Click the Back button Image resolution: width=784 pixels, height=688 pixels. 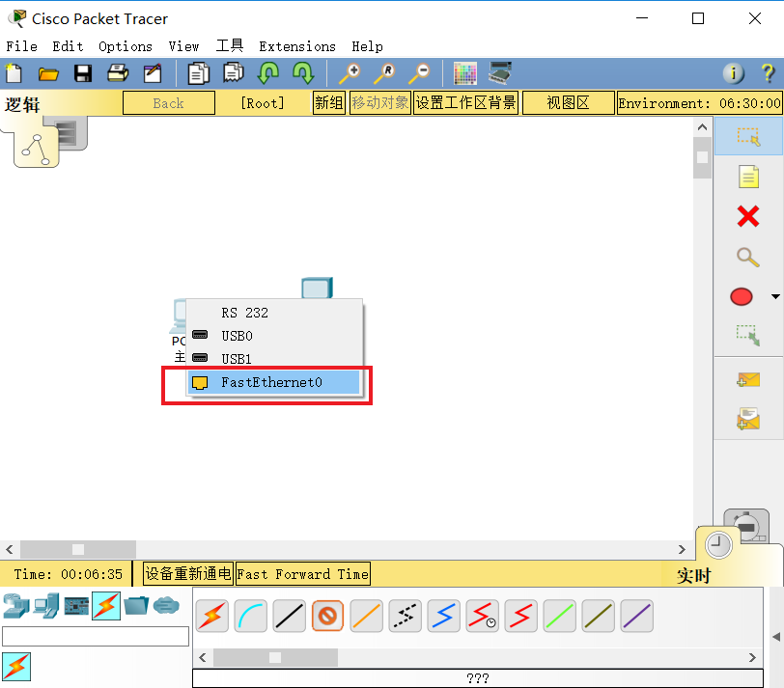pos(169,103)
